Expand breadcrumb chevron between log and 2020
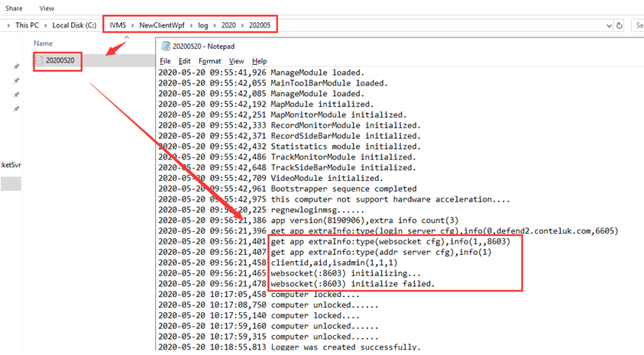 coord(215,25)
